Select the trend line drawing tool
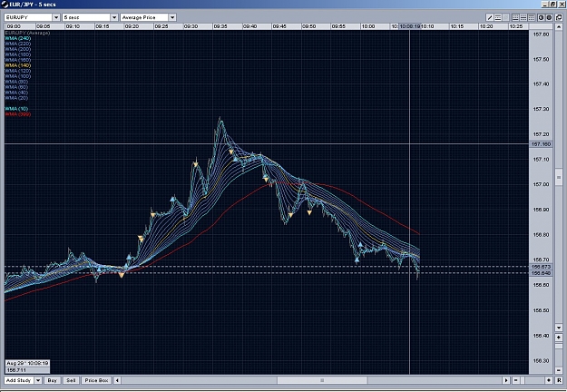The width and height of the screenshot is (567, 392). pyautogui.click(x=490, y=17)
